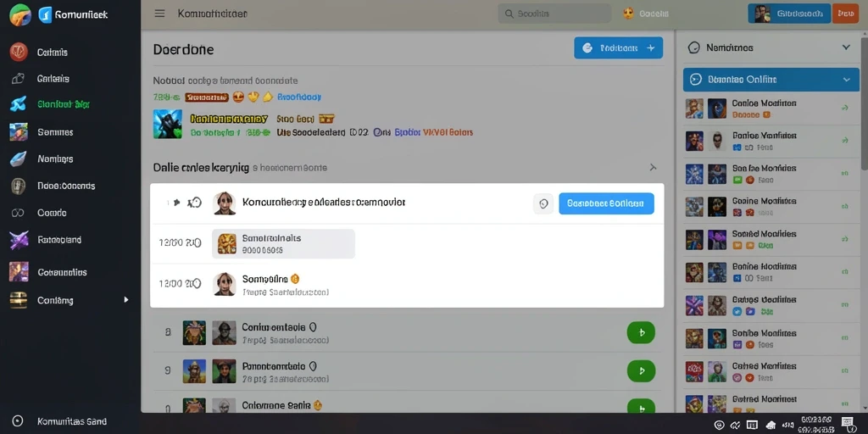Expand the Conlärng submenu arrow
Image resolution: width=868 pixels, height=434 pixels.
[125, 299]
